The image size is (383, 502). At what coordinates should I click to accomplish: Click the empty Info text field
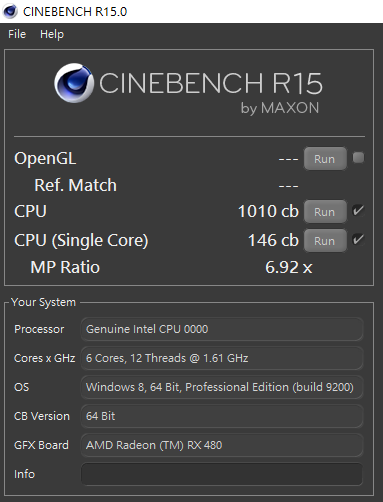pos(222,474)
